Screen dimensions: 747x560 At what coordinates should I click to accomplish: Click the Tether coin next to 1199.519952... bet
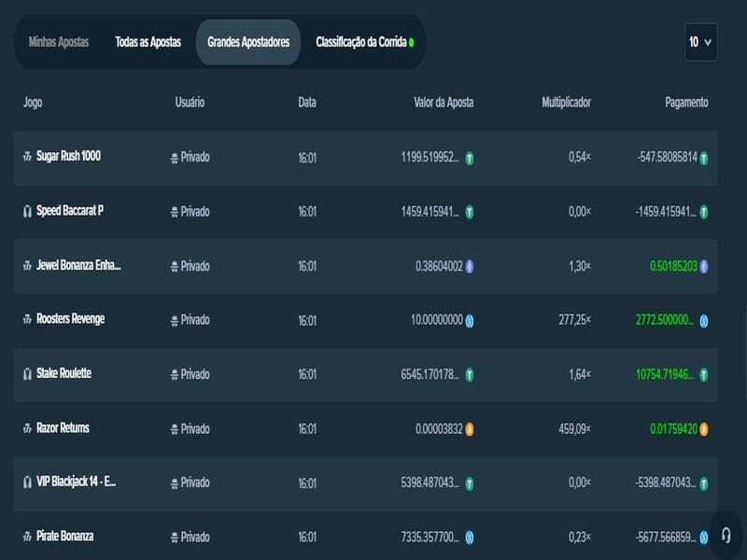(x=470, y=158)
